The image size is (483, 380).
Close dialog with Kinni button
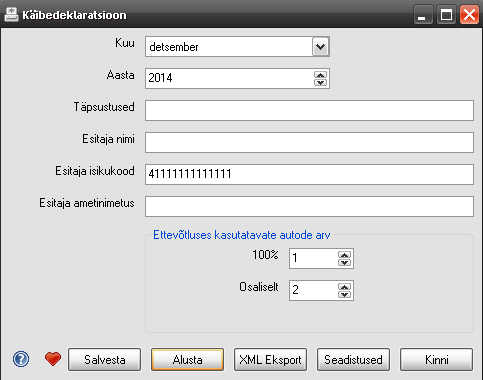(436, 360)
